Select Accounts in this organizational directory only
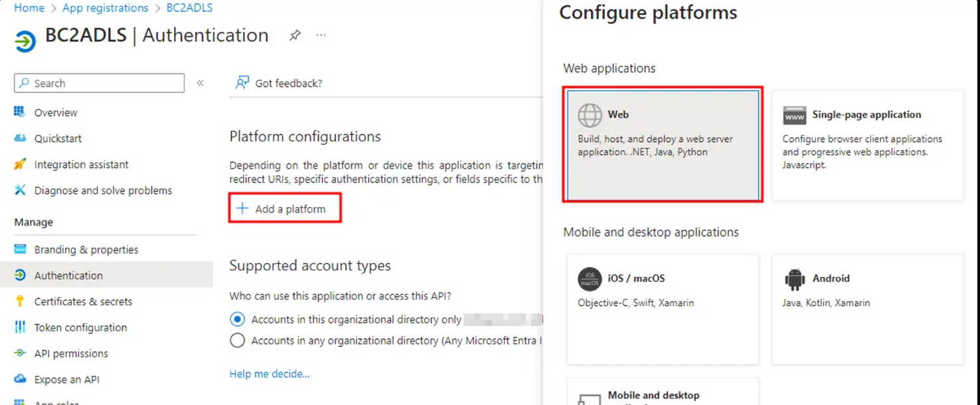 [x=237, y=319]
